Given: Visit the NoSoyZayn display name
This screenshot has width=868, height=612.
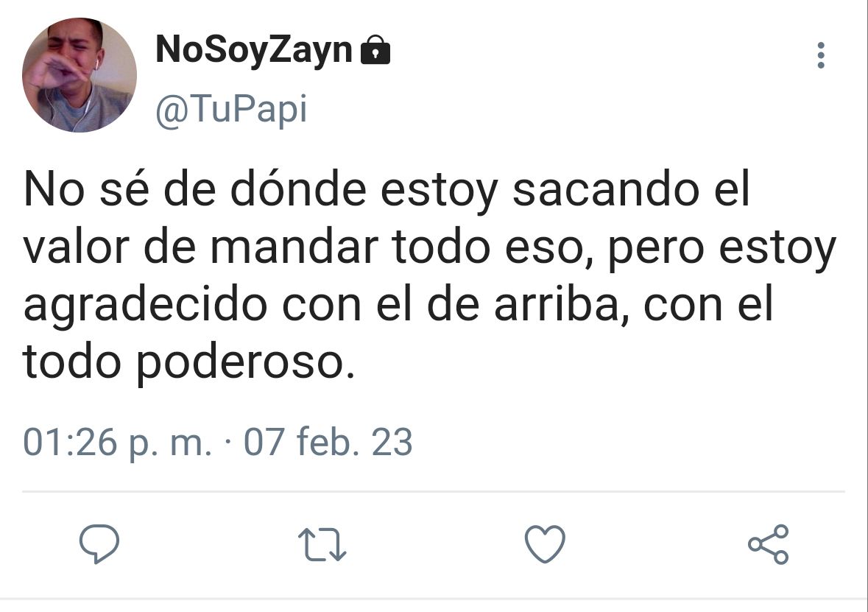Looking at the screenshot, I should [x=254, y=50].
